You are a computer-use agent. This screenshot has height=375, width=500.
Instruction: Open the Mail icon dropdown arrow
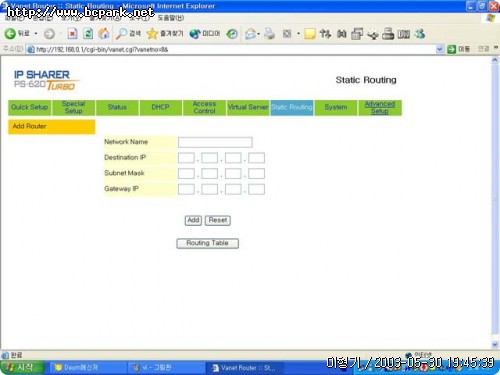point(259,34)
